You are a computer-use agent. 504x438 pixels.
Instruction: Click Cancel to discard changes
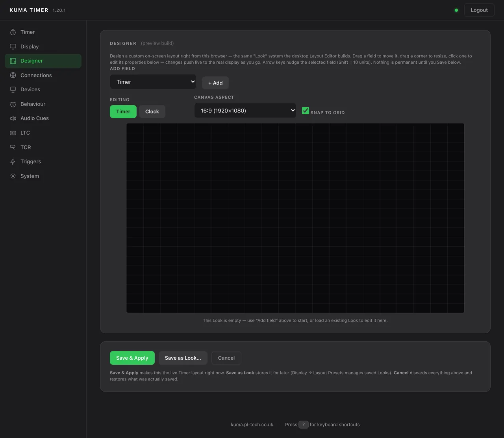coord(226,358)
